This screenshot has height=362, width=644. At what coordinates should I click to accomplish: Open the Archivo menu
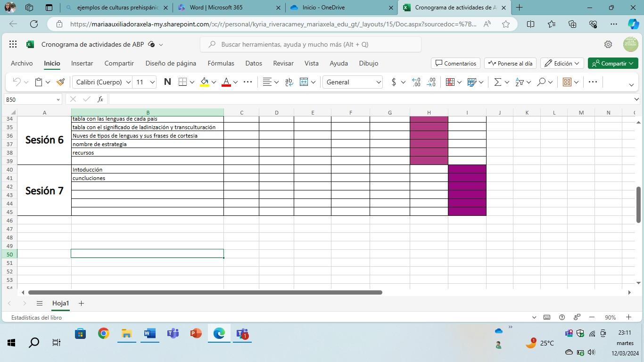tap(22, 63)
